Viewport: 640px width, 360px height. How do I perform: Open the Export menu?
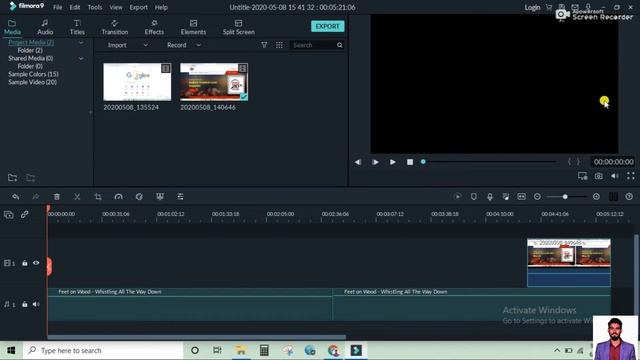pos(138,7)
